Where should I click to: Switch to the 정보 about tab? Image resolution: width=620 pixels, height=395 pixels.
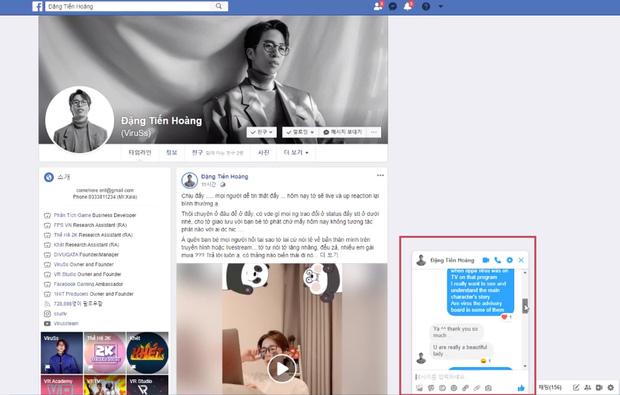[x=172, y=152]
